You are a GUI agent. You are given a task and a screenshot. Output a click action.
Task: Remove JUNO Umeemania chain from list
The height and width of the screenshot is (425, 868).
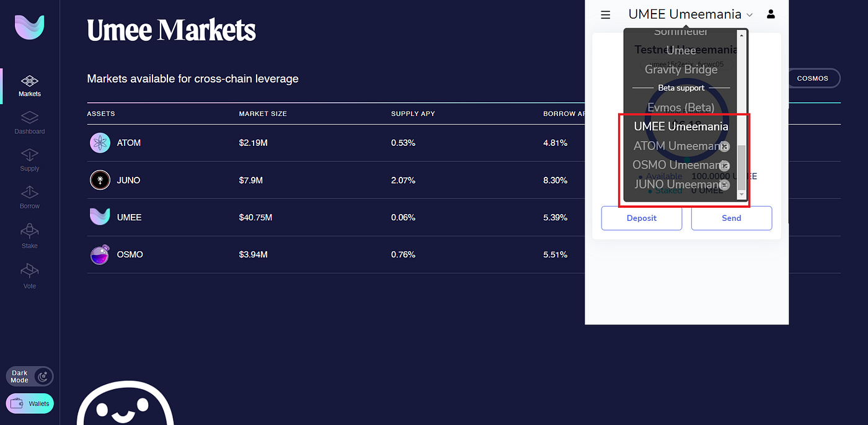(x=724, y=185)
